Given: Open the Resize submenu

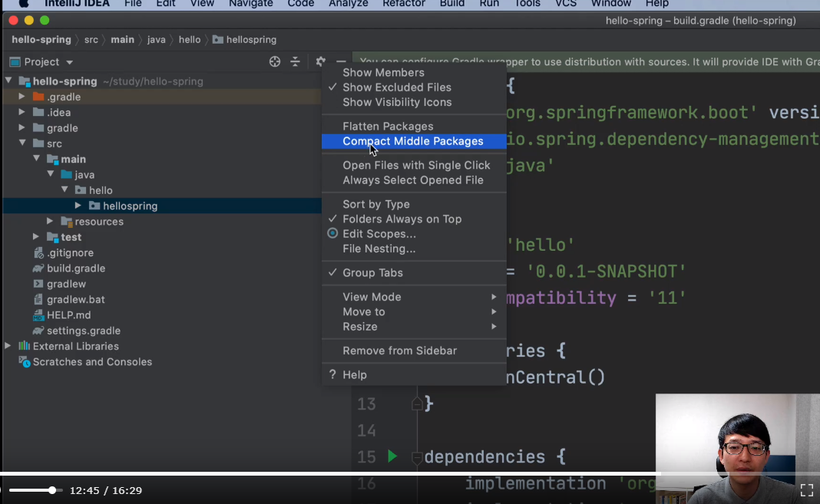Looking at the screenshot, I should tap(414, 327).
